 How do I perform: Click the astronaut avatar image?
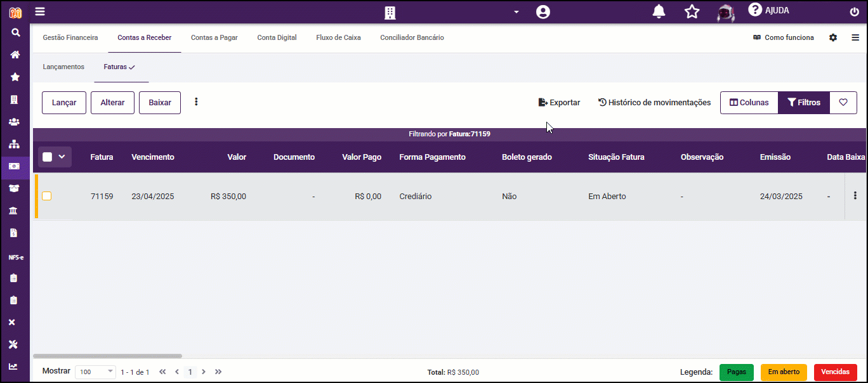point(726,12)
